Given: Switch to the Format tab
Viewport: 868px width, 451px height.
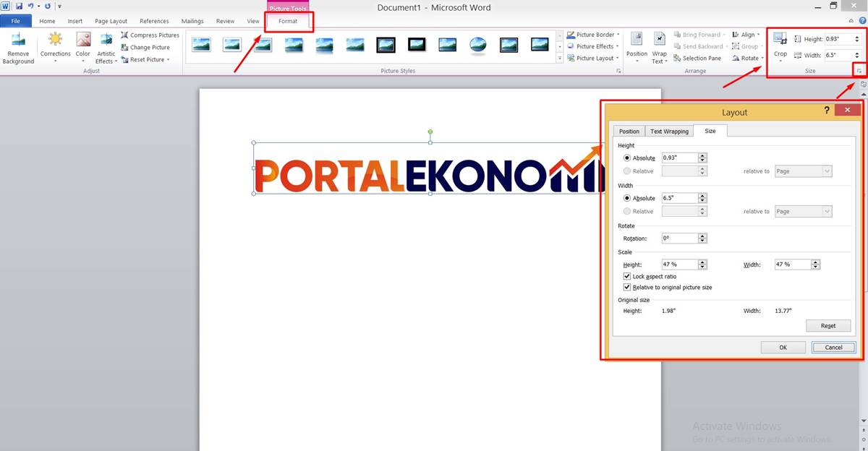Looking at the screenshot, I should point(288,21).
